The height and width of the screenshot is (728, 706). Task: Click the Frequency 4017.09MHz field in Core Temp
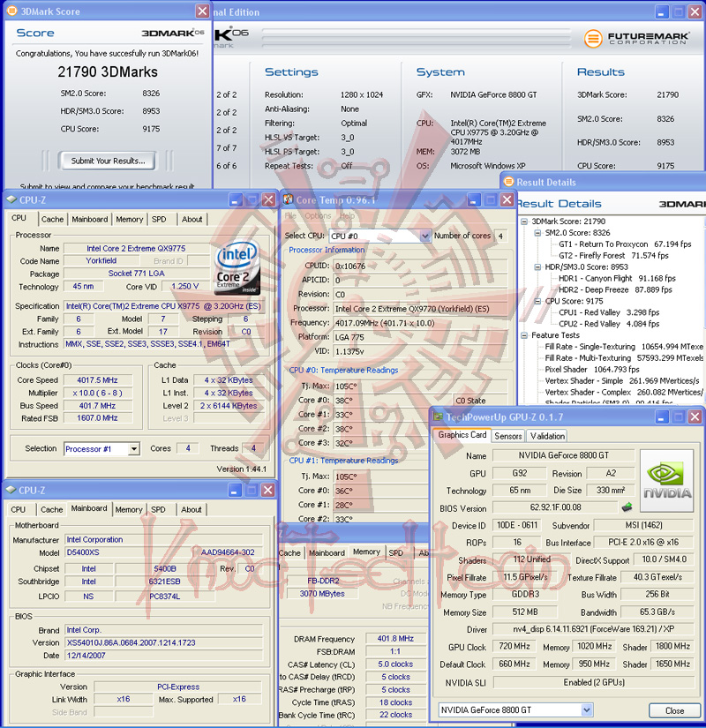[x=420, y=323]
